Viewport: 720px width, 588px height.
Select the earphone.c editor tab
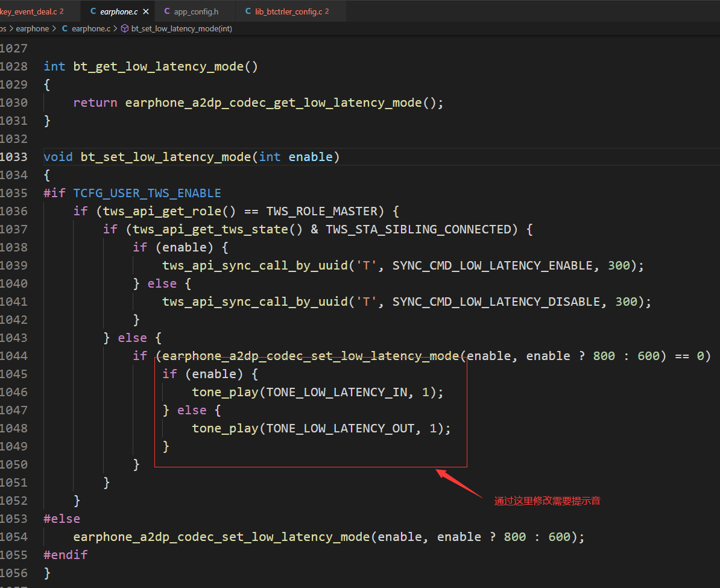coord(118,11)
